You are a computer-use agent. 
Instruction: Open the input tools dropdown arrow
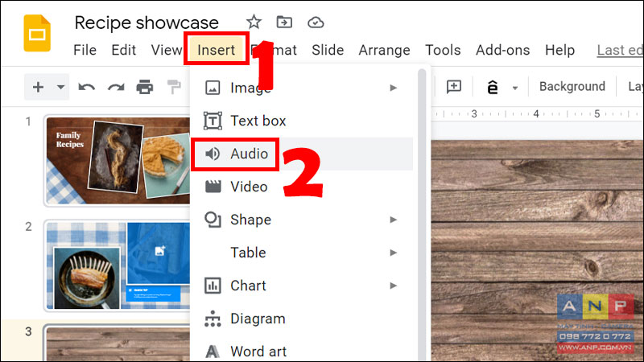(514, 88)
